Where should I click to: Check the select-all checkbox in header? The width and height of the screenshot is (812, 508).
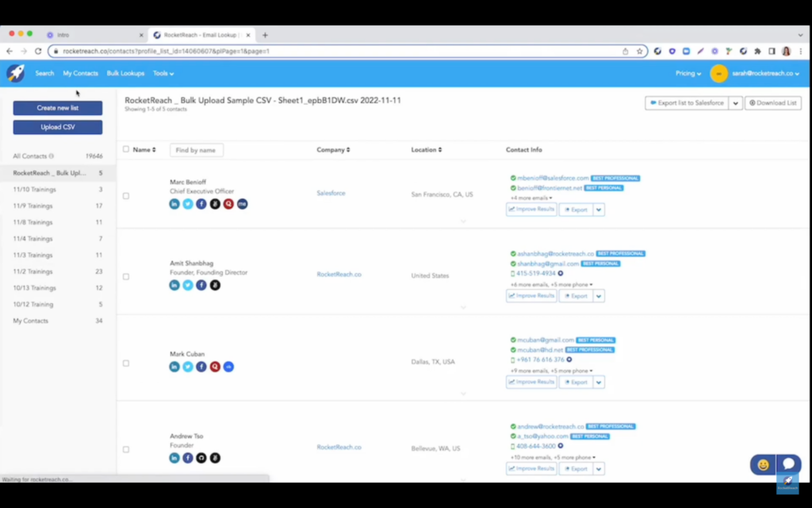125,149
